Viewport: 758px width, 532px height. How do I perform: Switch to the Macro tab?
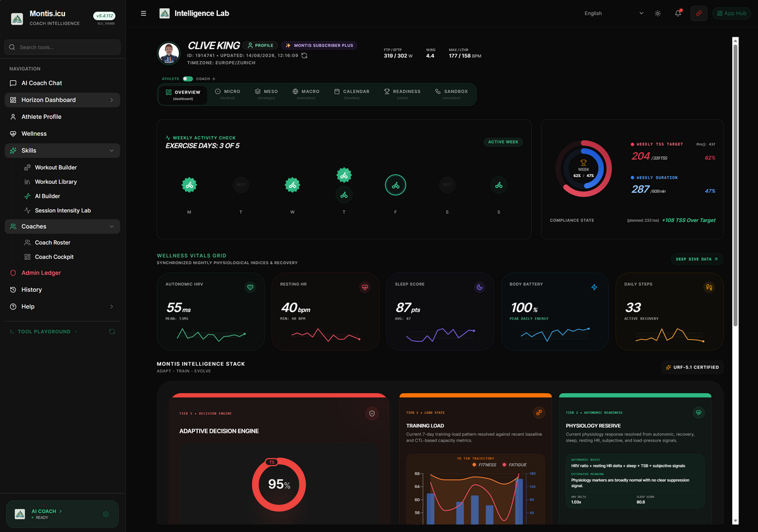(x=306, y=94)
